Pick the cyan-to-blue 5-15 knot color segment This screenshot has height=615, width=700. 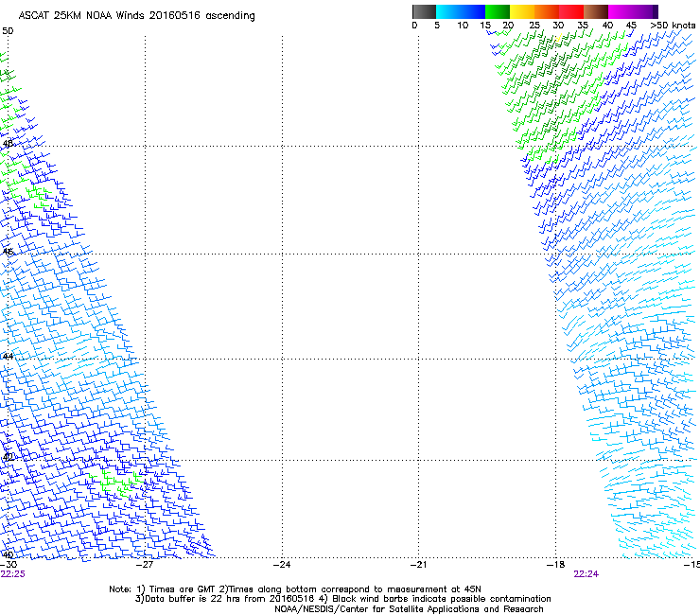[461, 11]
